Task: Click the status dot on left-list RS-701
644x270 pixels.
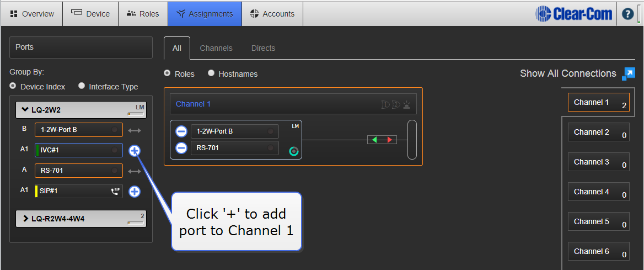Action: pyautogui.click(x=115, y=171)
